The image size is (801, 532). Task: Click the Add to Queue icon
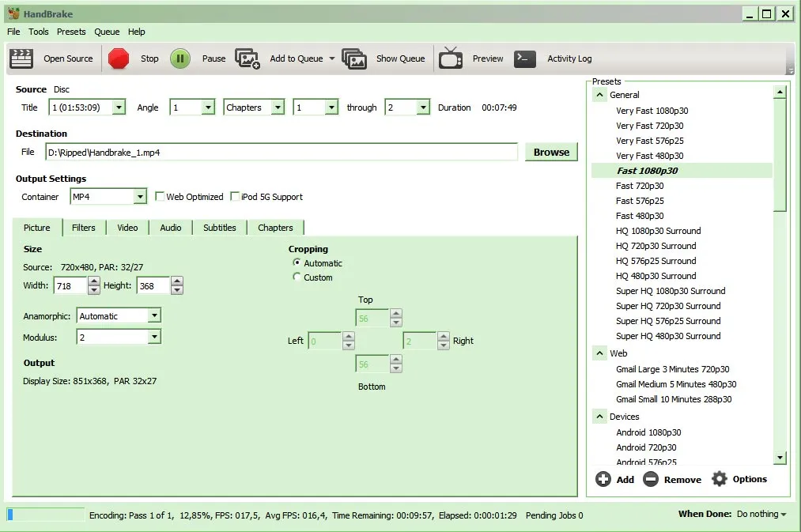247,58
